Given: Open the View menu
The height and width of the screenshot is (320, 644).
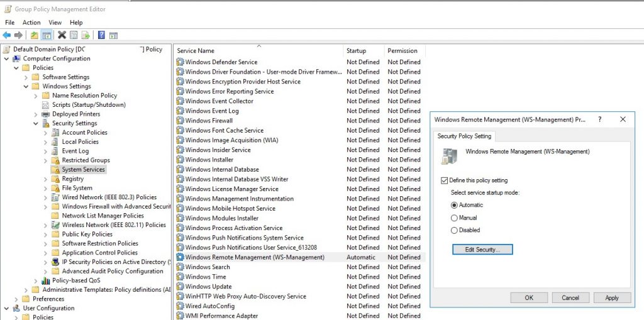Looking at the screenshot, I should pyautogui.click(x=55, y=23).
